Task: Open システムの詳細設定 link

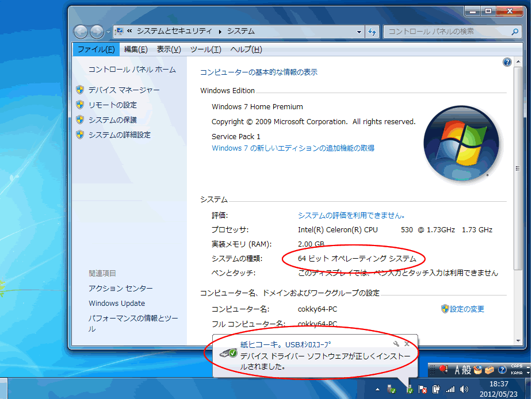Action: (x=120, y=135)
